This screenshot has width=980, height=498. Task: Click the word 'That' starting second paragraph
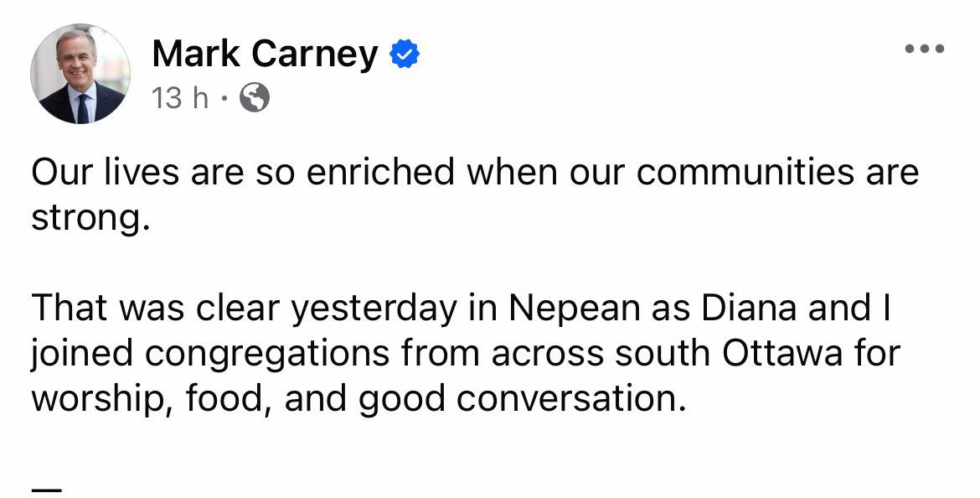tap(65, 307)
